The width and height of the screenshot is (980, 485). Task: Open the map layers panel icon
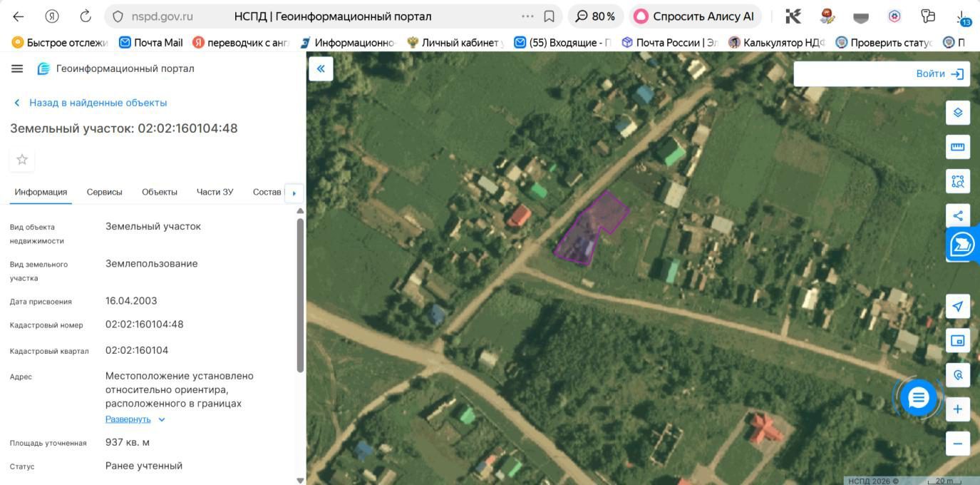click(958, 113)
